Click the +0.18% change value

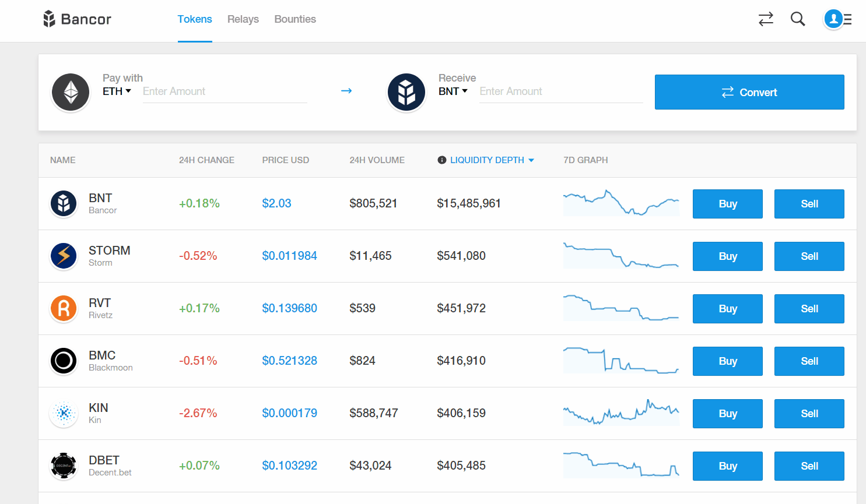(x=199, y=203)
